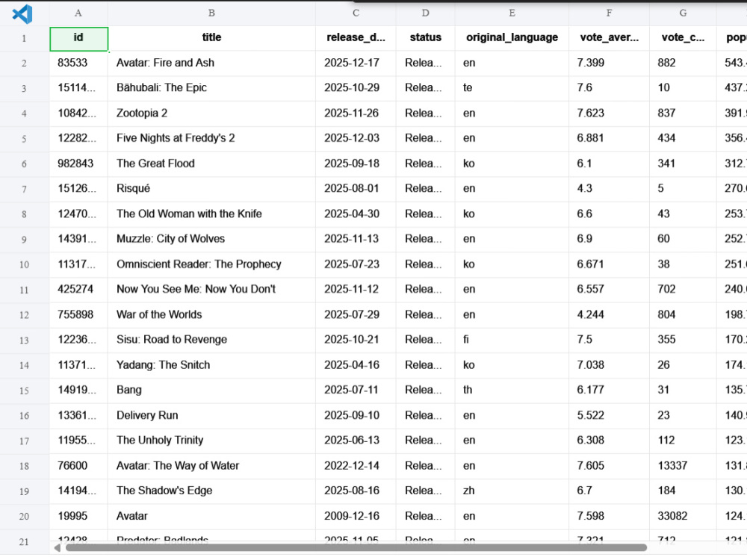Click release date '2025-12-17'
Screen dimensions: 747x560
(356, 63)
